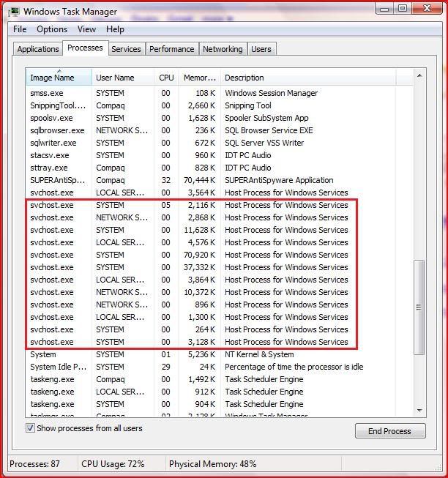Click CPU Usage: 72% status entry
The height and width of the screenshot is (478, 448).
pyautogui.click(x=113, y=464)
